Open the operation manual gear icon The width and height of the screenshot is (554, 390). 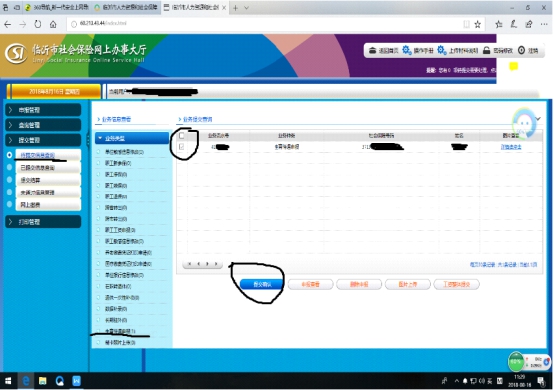(407, 50)
